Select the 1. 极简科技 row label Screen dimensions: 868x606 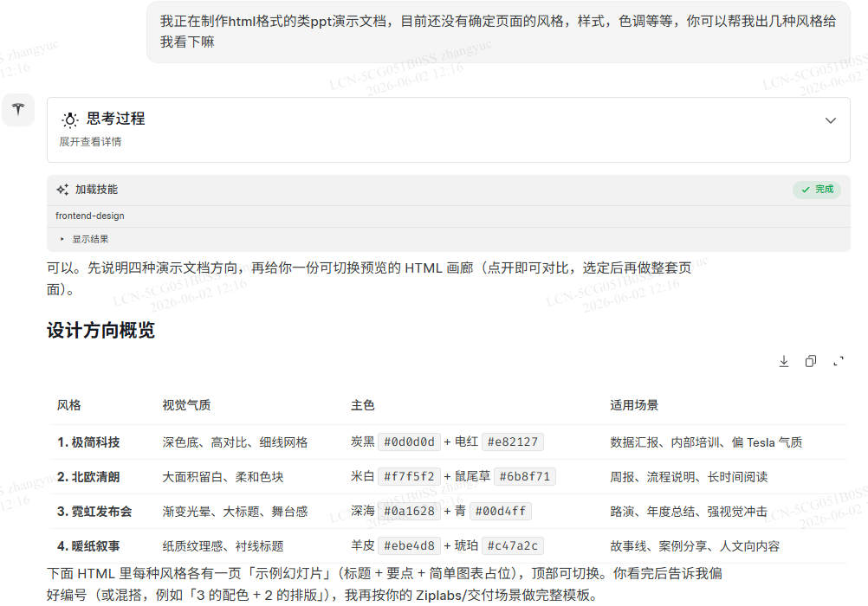[88, 442]
